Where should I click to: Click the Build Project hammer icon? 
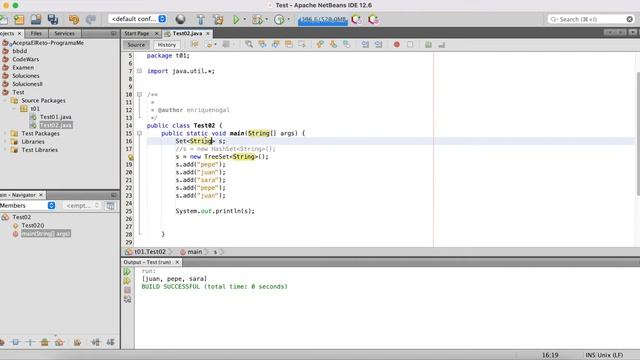tap(200, 19)
